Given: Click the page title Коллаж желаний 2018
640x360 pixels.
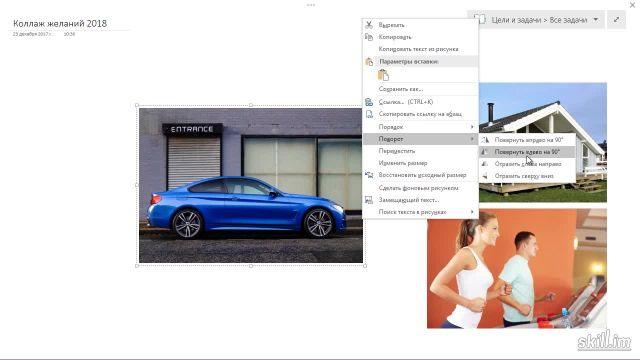Looking at the screenshot, I should [x=60, y=23].
